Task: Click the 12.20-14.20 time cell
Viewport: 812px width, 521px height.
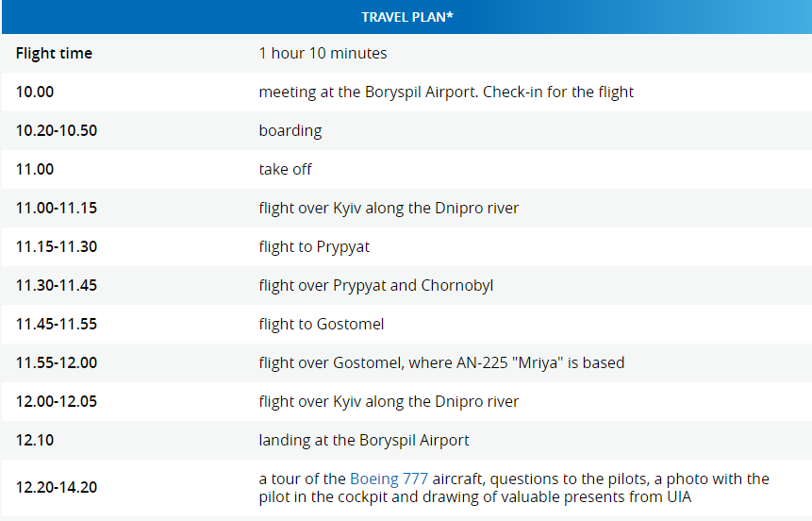Action: 57,488
